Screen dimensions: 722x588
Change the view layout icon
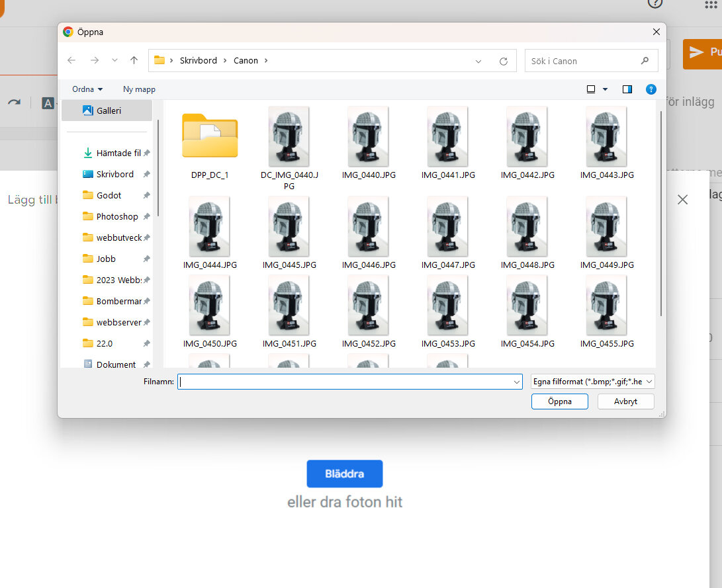[591, 89]
